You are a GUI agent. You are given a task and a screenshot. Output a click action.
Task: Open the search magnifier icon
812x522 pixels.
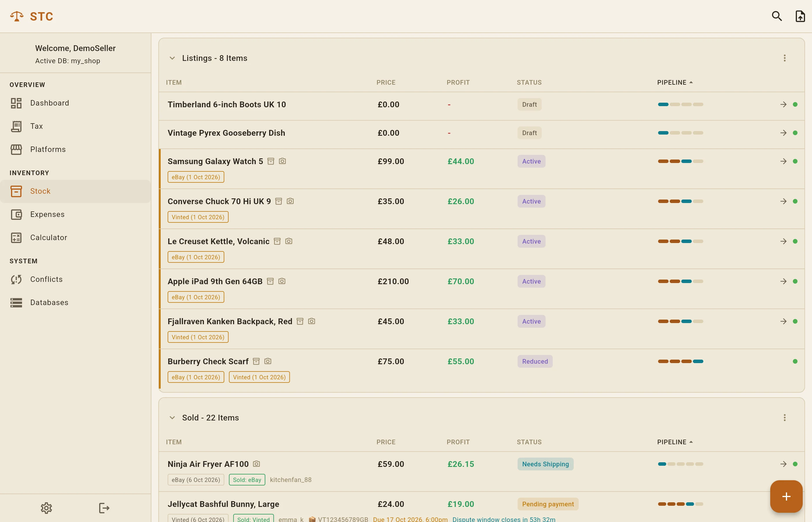click(x=777, y=16)
